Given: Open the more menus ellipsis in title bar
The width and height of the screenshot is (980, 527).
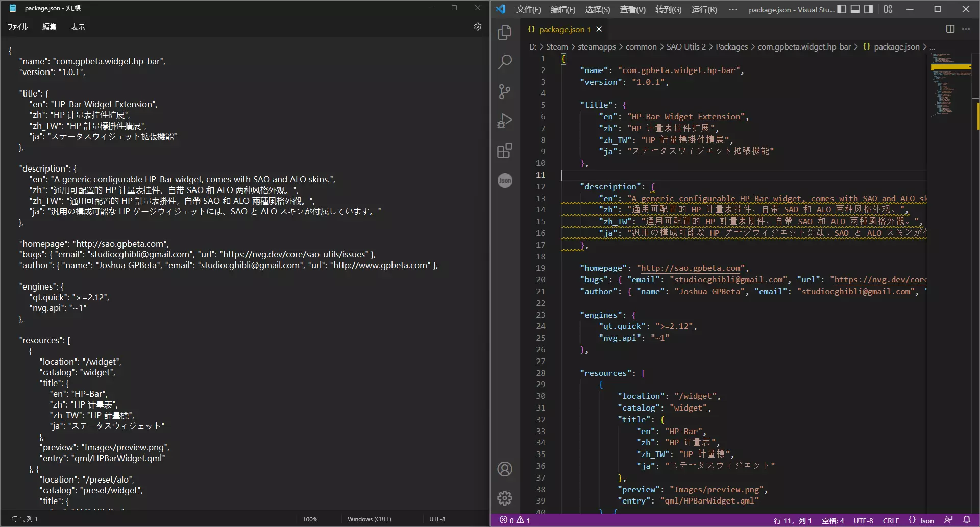Looking at the screenshot, I should click(732, 9).
